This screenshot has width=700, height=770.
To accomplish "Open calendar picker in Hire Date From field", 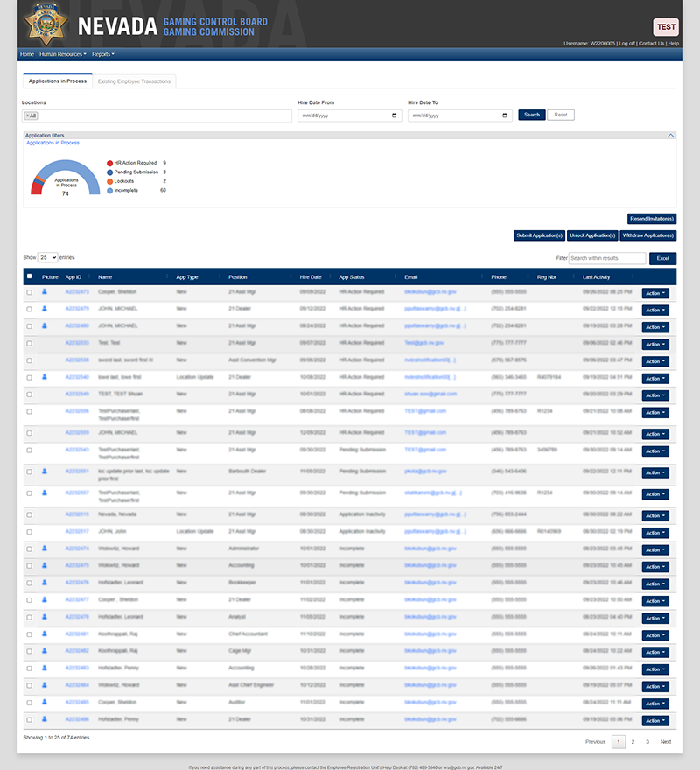I will pyautogui.click(x=394, y=115).
